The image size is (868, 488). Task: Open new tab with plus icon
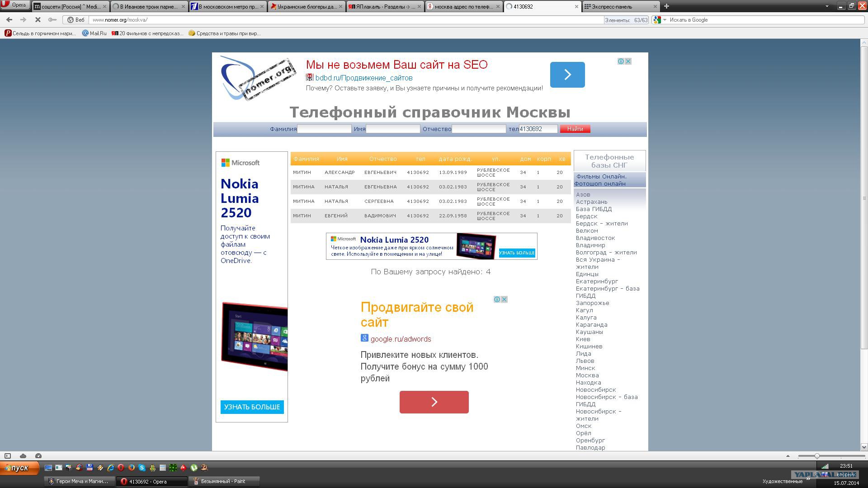666,6
